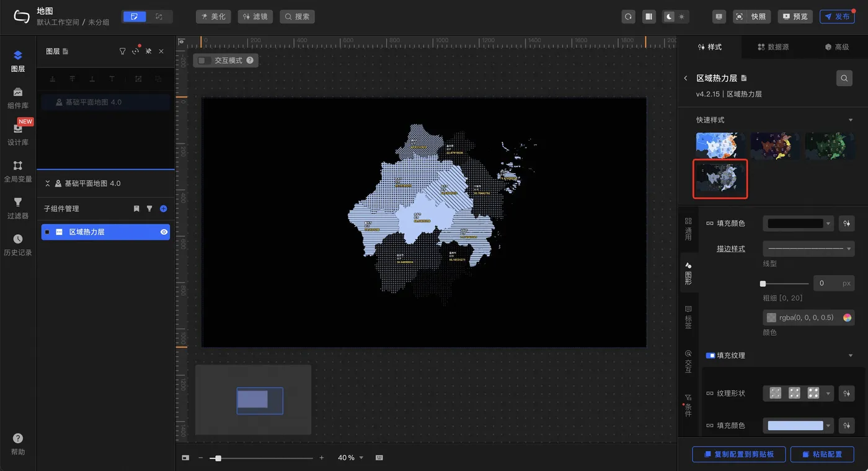
Task: Go back with arrow beside 区域热力层 title
Action: 686,78
